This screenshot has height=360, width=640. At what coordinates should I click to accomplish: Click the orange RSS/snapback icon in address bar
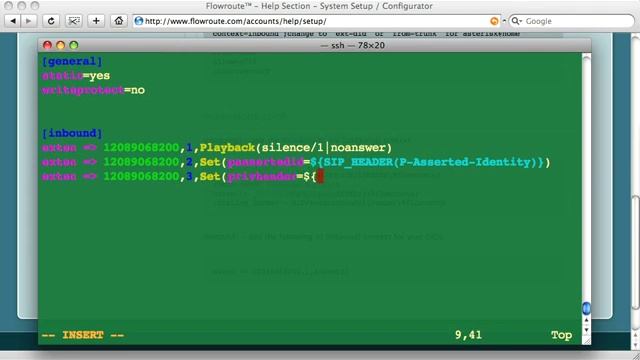pos(494,21)
